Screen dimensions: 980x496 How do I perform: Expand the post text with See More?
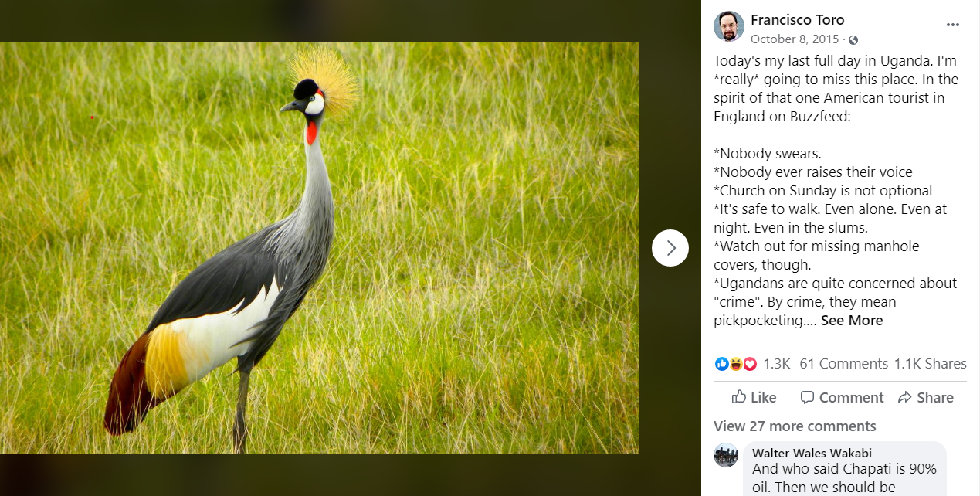pyautogui.click(x=852, y=321)
